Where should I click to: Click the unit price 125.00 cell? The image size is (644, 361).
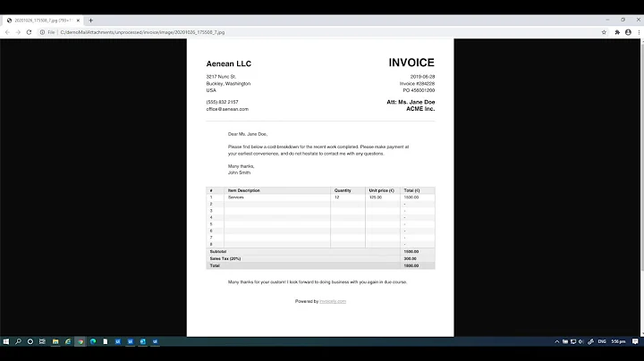point(376,197)
